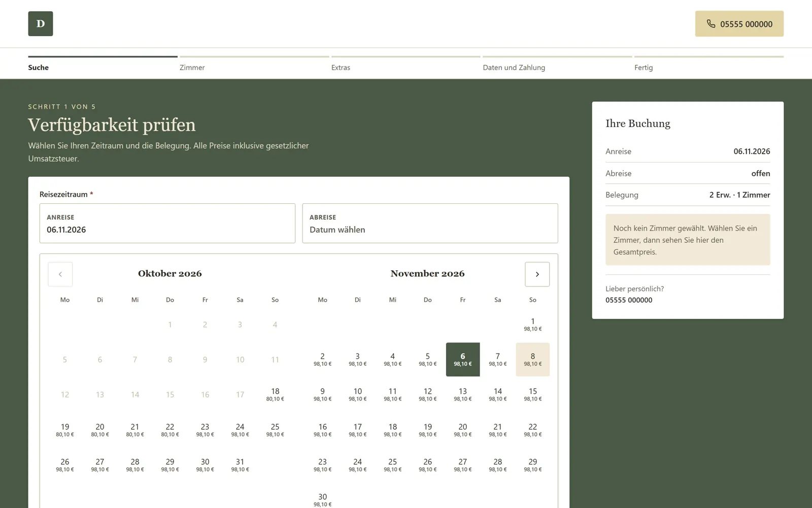812x508 pixels.
Task: Click the D logo in the header
Action: click(x=41, y=24)
